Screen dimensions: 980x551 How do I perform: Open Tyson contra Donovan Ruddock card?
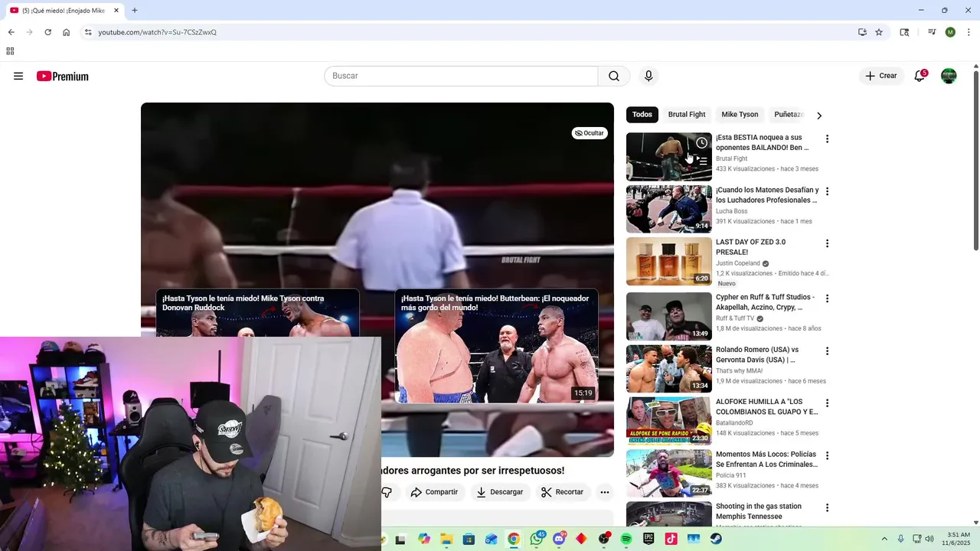point(257,312)
